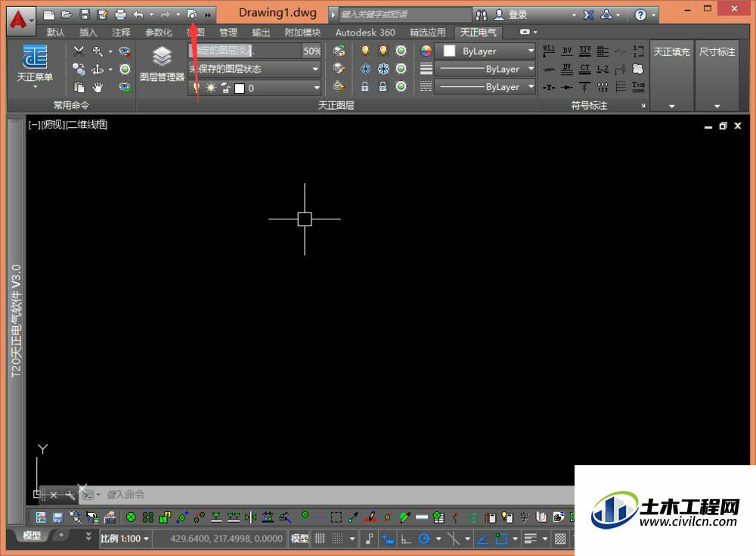The height and width of the screenshot is (556, 756).
Task: Click the WL1 wire annotation icon
Action: pos(549,51)
